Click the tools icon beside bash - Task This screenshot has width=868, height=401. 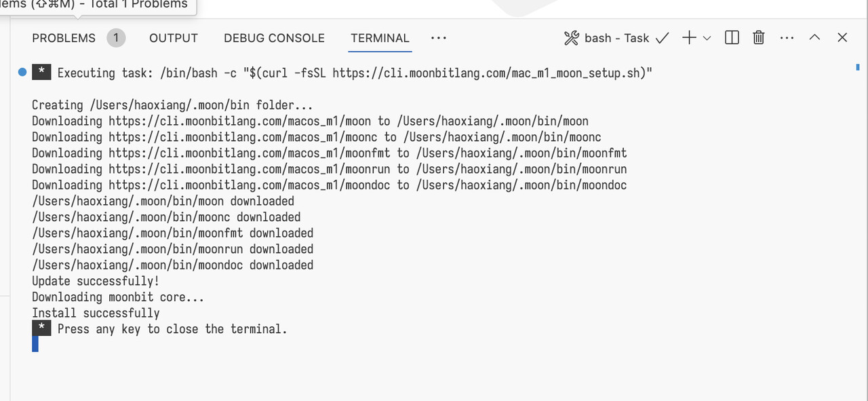tap(571, 38)
